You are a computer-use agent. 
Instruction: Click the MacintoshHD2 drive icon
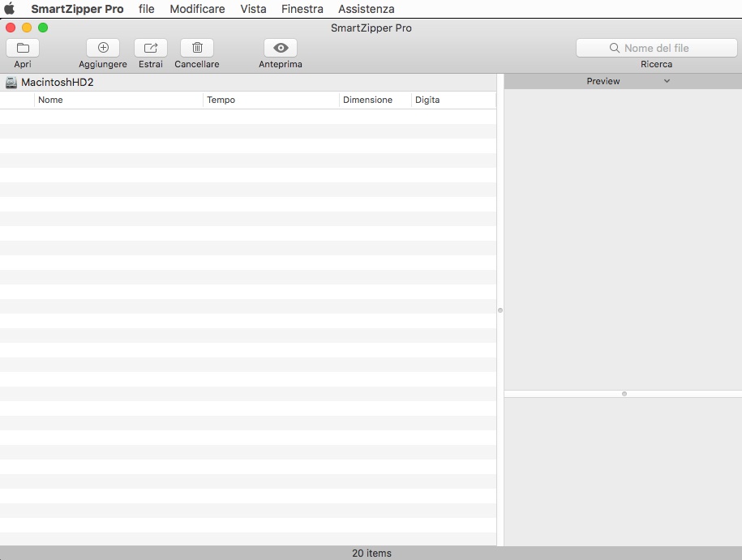tap(11, 83)
